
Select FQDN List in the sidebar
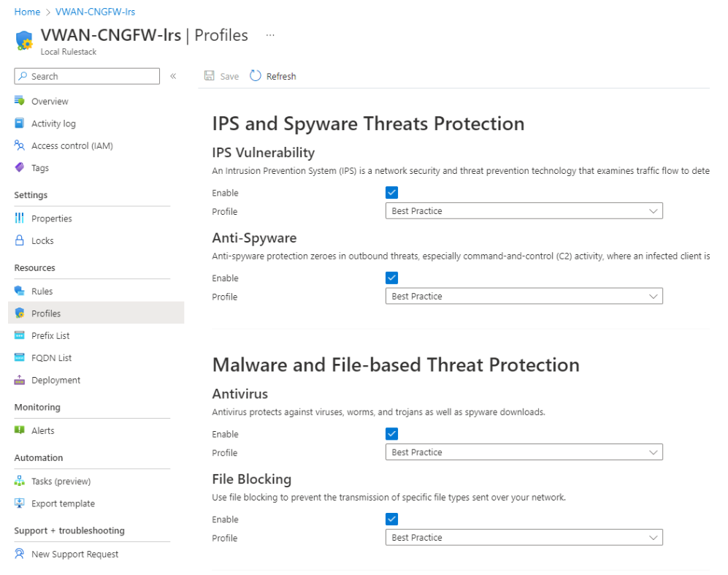tap(51, 358)
